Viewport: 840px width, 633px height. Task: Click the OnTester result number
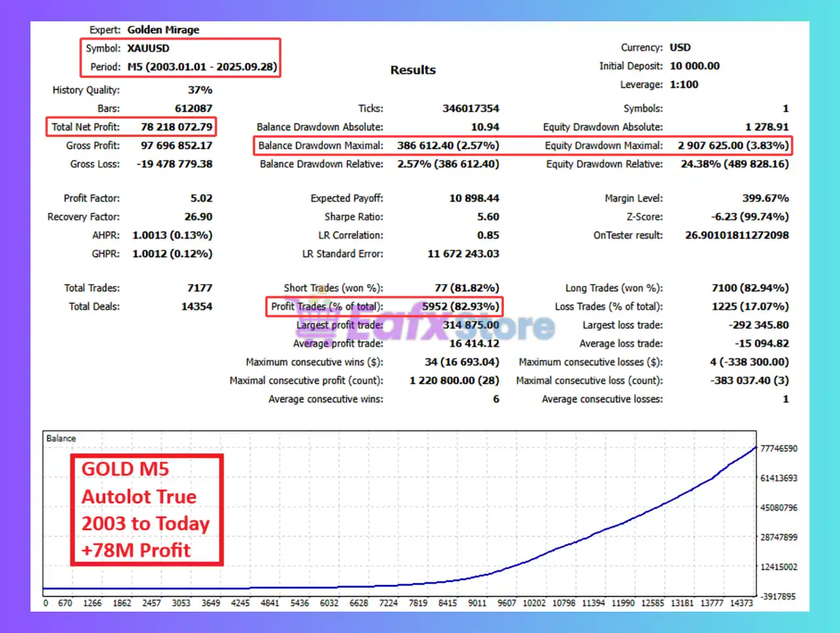pos(736,235)
